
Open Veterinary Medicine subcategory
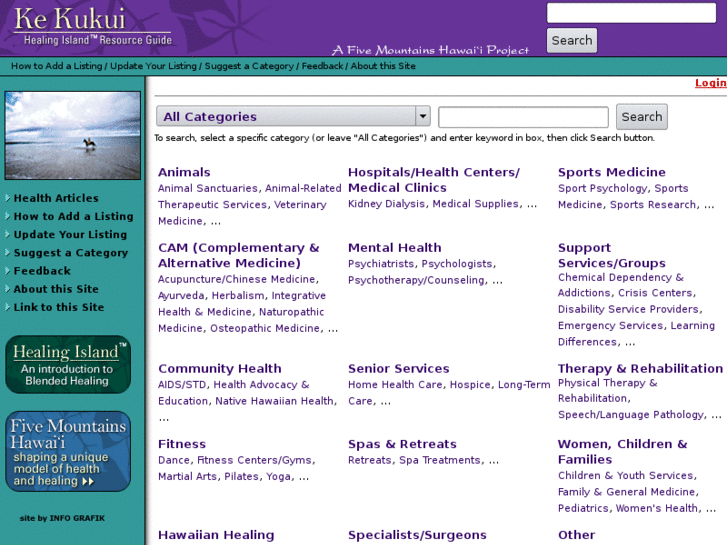[242, 213]
